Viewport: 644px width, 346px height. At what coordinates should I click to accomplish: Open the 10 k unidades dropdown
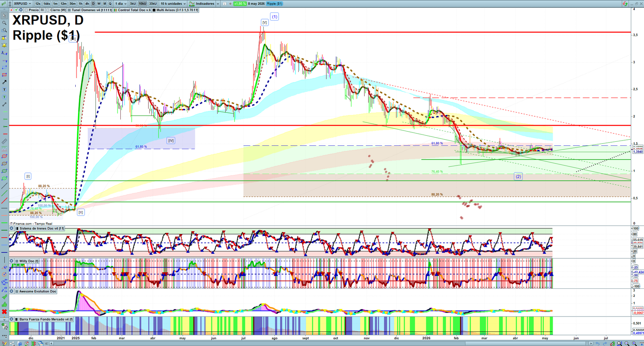[x=173, y=4]
